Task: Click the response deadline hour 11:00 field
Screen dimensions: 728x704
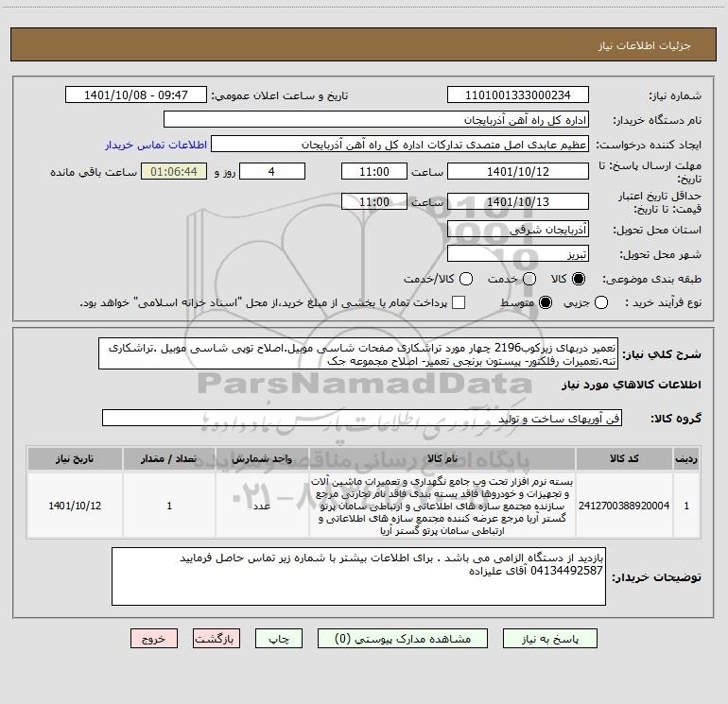Action: [x=374, y=172]
